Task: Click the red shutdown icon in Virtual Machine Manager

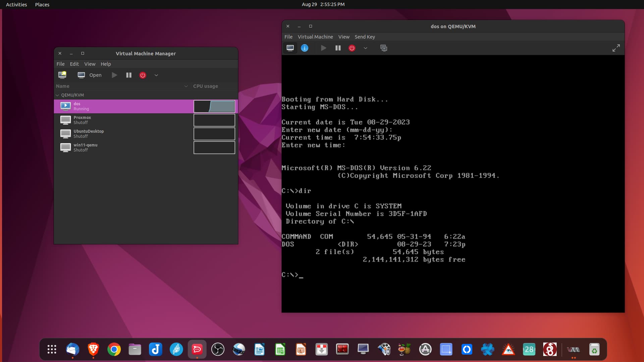Action: click(x=143, y=75)
